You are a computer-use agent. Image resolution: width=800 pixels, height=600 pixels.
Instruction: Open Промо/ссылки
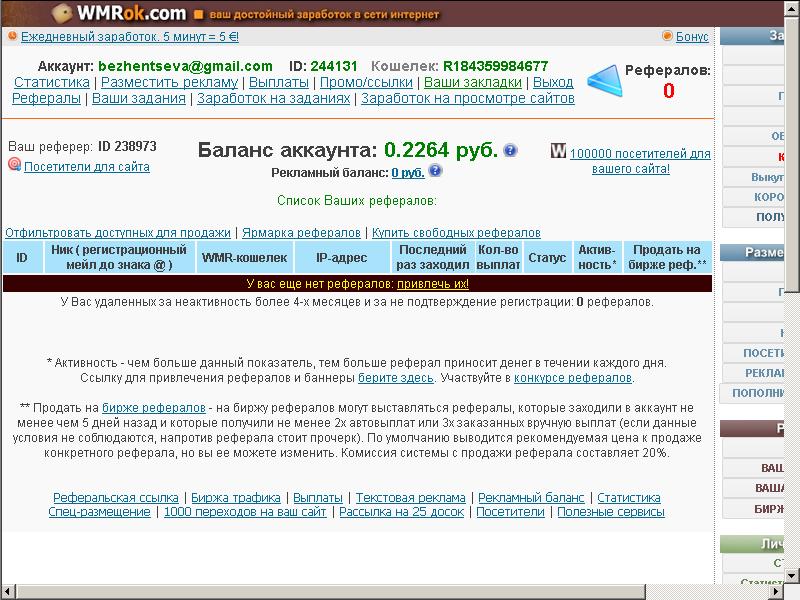[366, 82]
